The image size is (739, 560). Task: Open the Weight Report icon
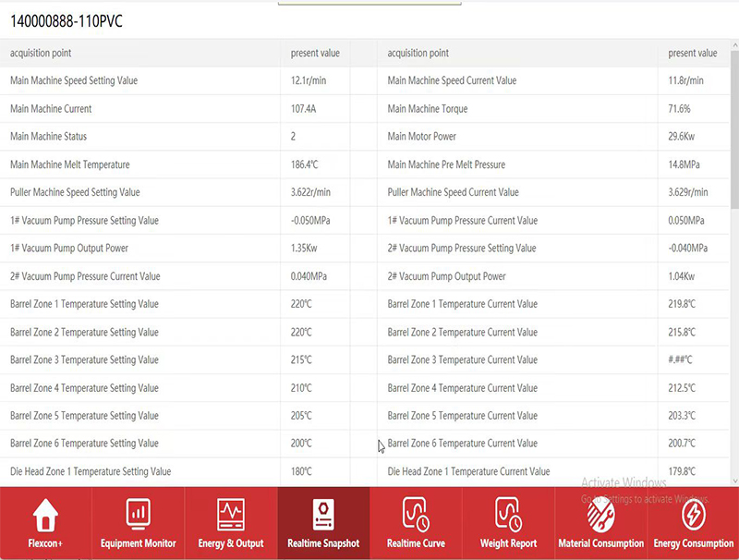pyautogui.click(x=507, y=514)
